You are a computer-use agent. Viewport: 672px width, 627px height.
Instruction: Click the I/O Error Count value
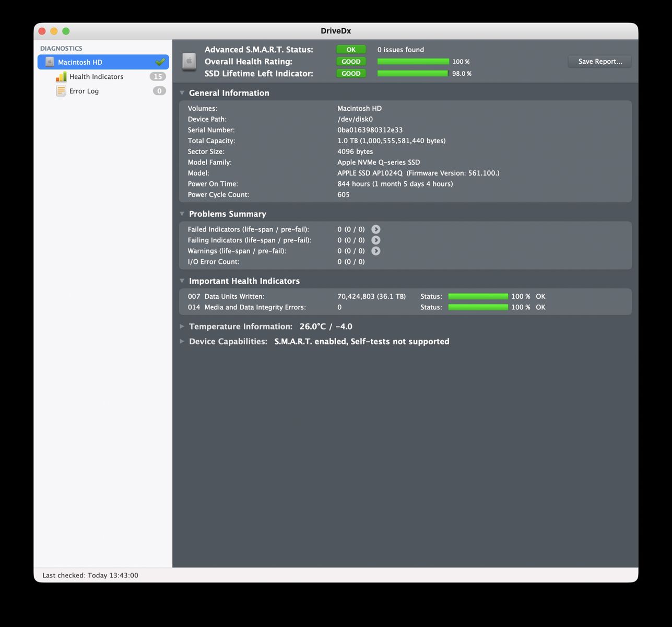pos(351,262)
